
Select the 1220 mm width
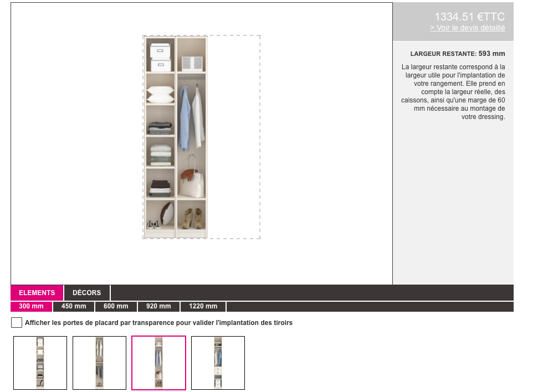[203, 306]
